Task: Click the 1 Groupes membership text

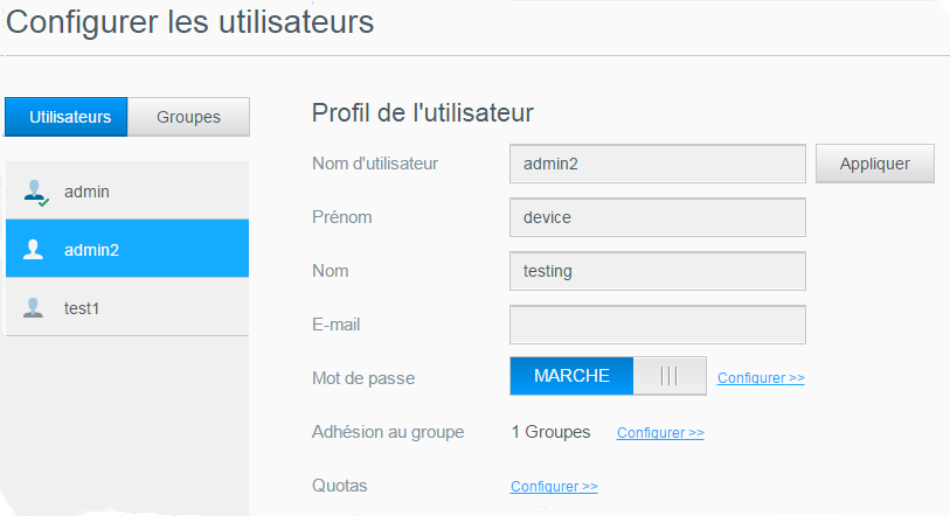Action: point(551,432)
